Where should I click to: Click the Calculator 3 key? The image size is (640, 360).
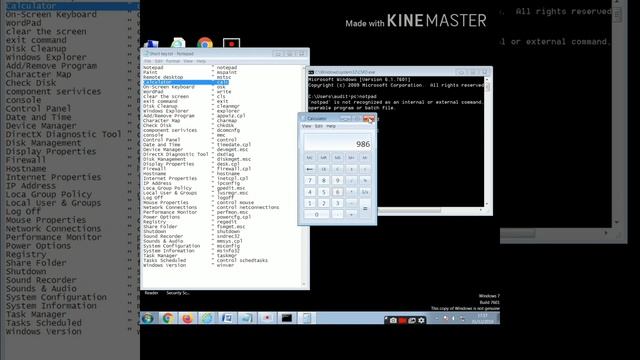pyautogui.click(x=337, y=203)
